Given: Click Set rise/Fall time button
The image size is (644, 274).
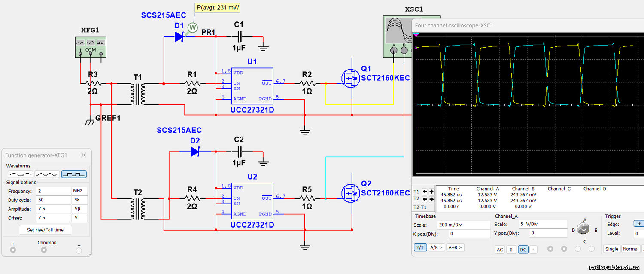Looking at the screenshot, I should 46,230.
